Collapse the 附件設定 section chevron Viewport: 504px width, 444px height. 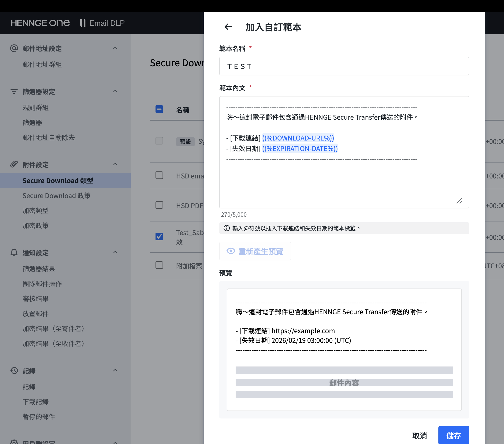pos(115,164)
